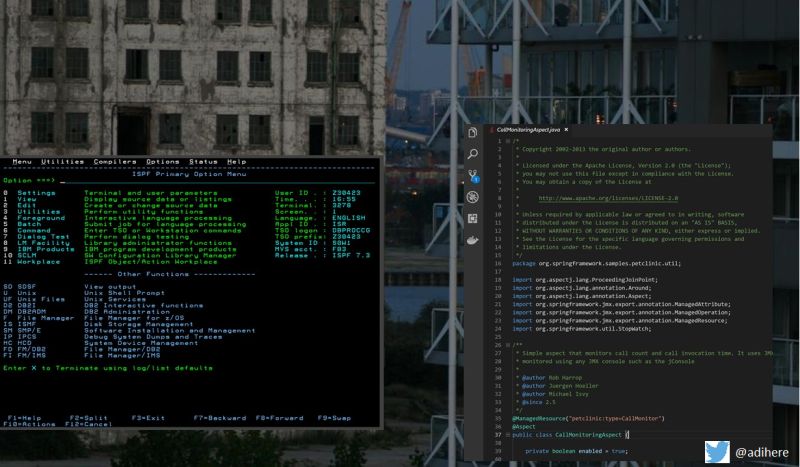Open the Status action bar item in ISPF
The width and height of the screenshot is (800, 467).
tap(203, 162)
